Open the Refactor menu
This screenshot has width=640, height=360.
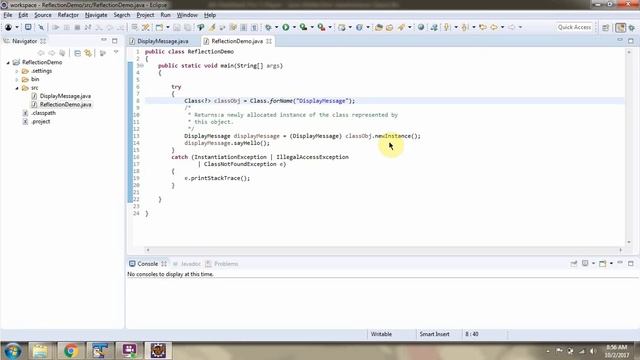(x=68, y=15)
